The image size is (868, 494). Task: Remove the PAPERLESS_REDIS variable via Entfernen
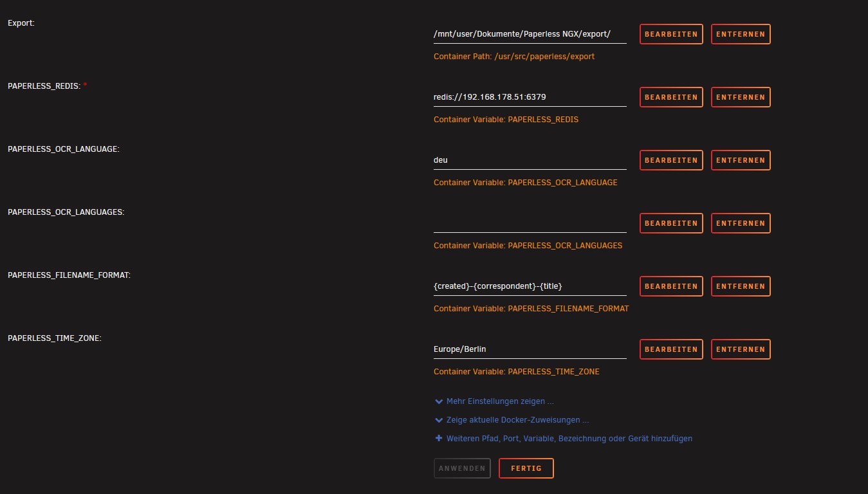[741, 97]
